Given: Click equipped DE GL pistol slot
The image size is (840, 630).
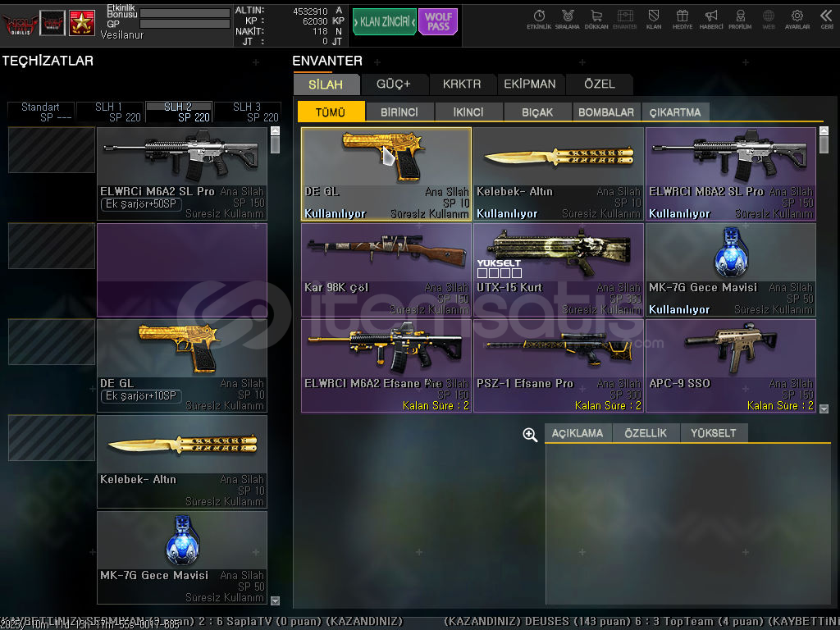Looking at the screenshot, I should click(182, 366).
